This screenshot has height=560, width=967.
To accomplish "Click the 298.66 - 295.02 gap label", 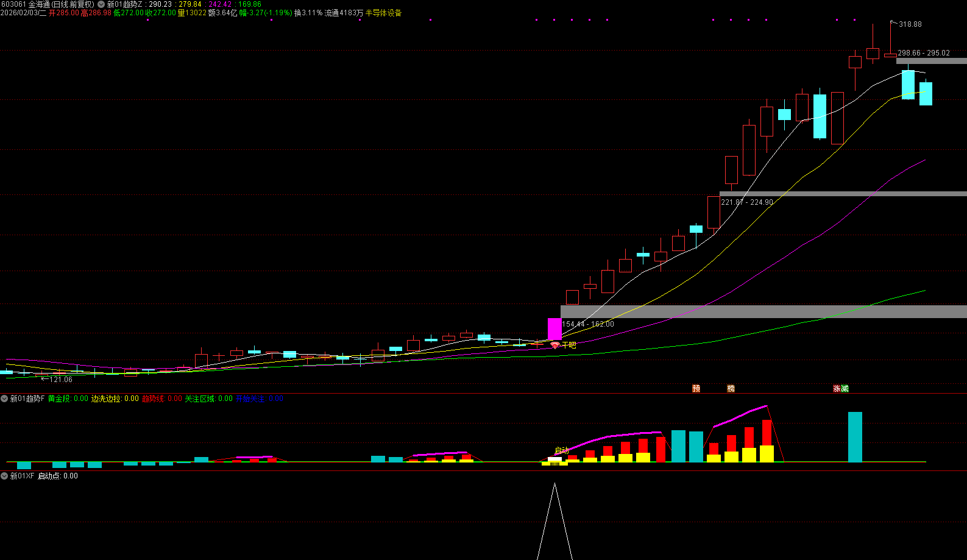I will point(924,53).
